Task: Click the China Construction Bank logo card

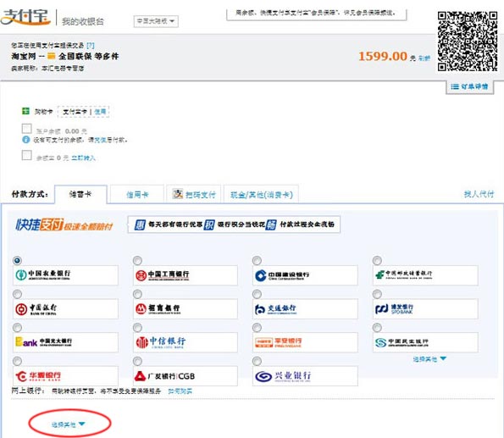Action: pyautogui.click(x=305, y=275)
